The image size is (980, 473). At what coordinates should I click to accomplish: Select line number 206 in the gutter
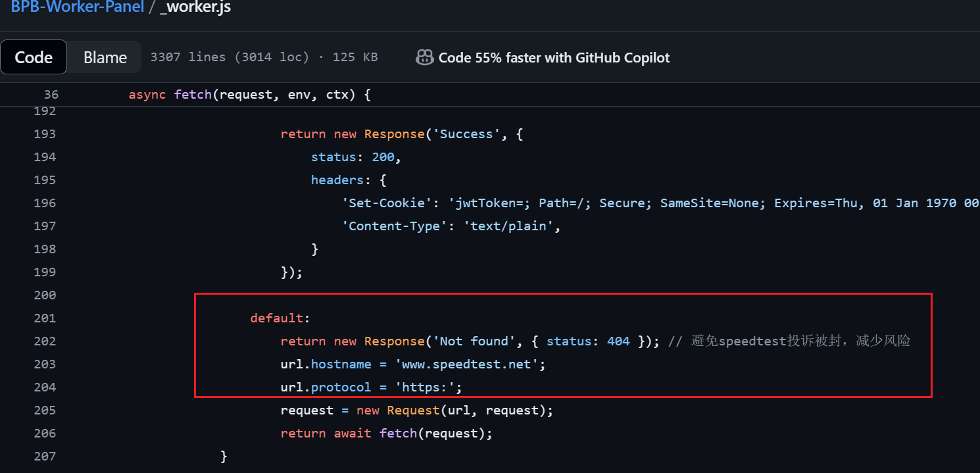(46, 434)
